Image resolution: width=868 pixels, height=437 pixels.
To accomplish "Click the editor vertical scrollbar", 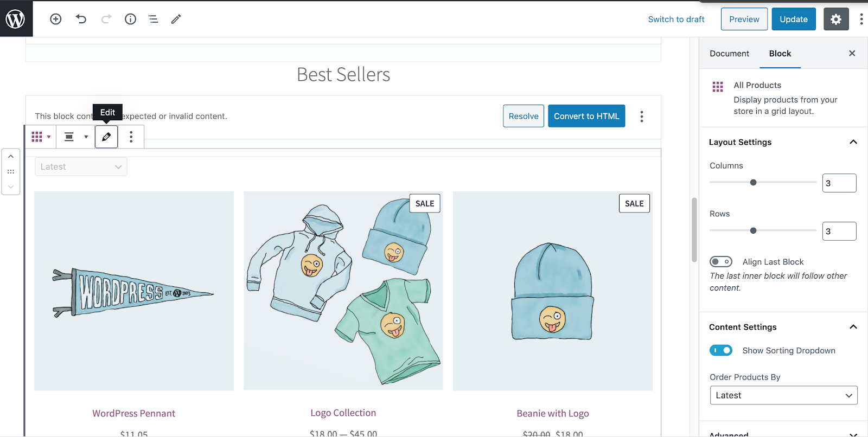I will coord(694,230).
